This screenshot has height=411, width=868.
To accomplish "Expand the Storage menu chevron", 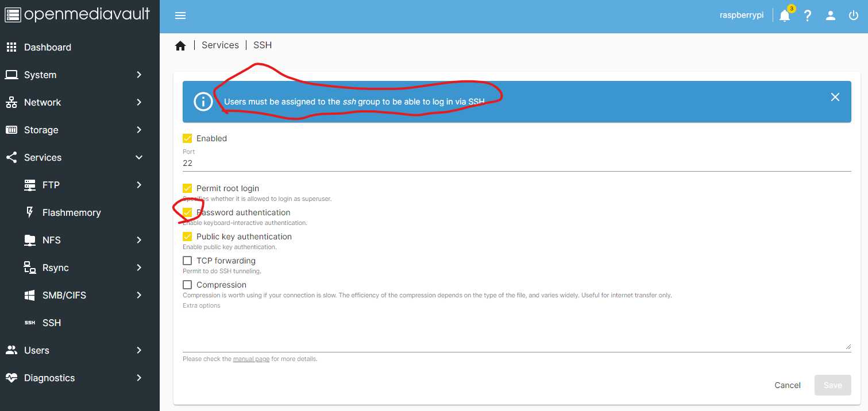I will click(139, 130).
